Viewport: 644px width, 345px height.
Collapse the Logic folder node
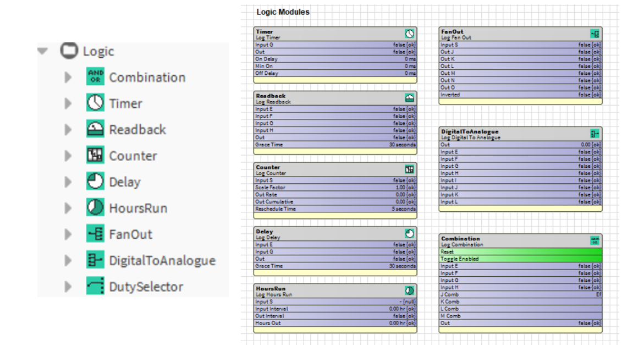43,51
